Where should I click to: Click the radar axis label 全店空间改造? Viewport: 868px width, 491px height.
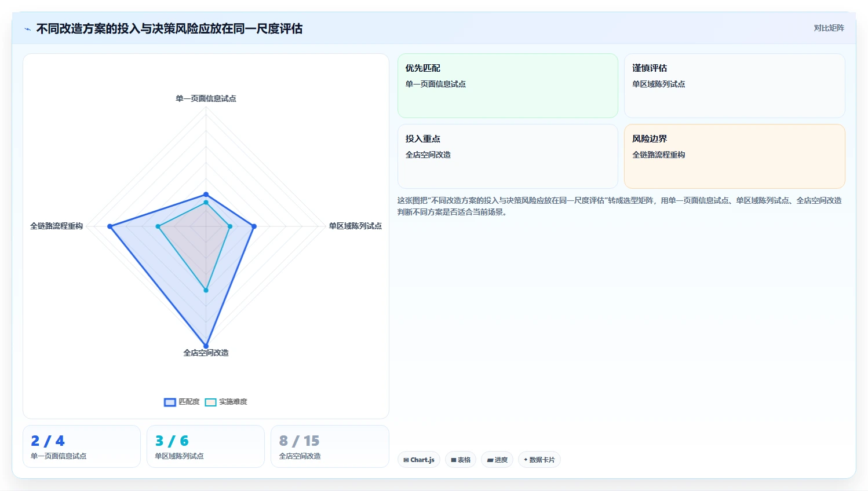(x=206, y=353)
